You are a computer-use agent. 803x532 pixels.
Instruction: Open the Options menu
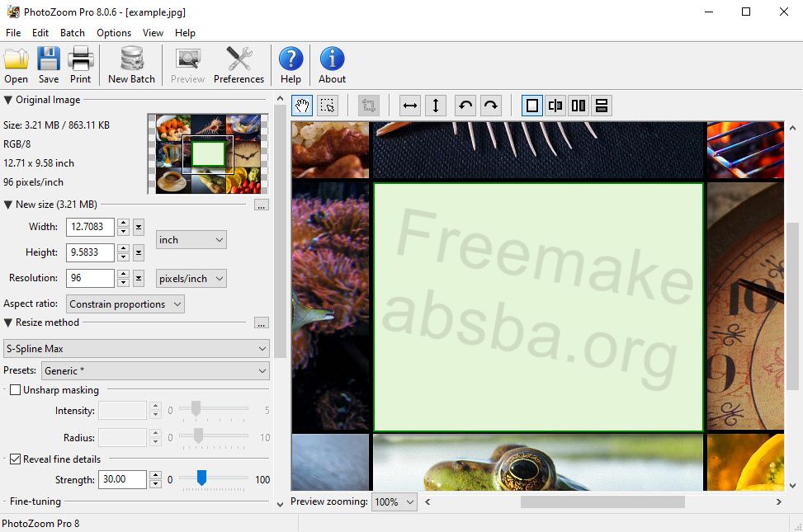click(114, 33)
